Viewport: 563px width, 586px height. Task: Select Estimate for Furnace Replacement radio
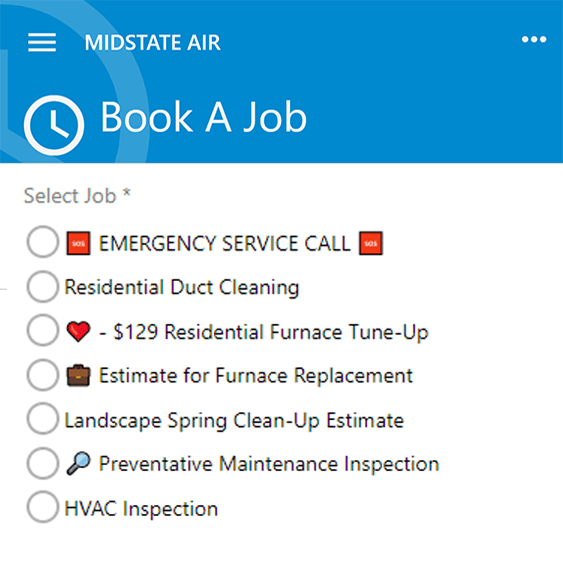point(43,374)
